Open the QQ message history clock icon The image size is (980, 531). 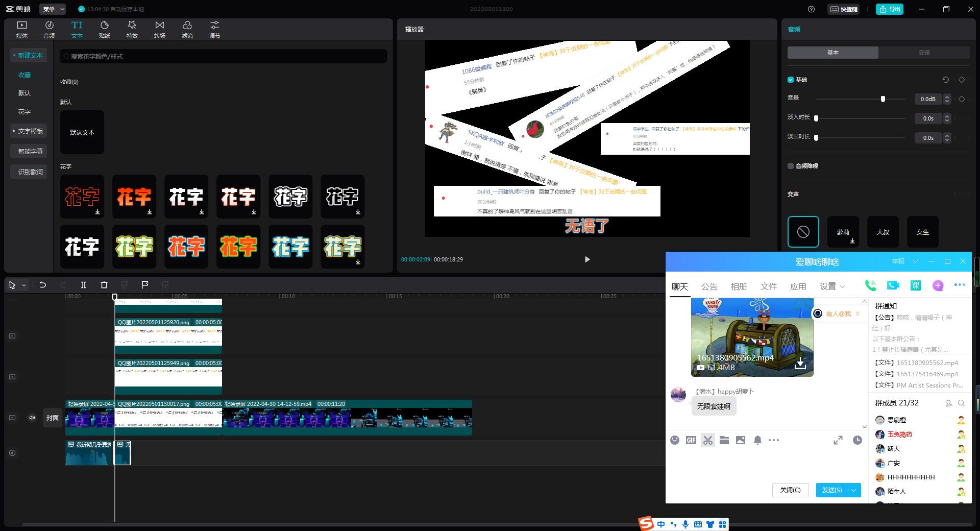[x=857, y=440]
